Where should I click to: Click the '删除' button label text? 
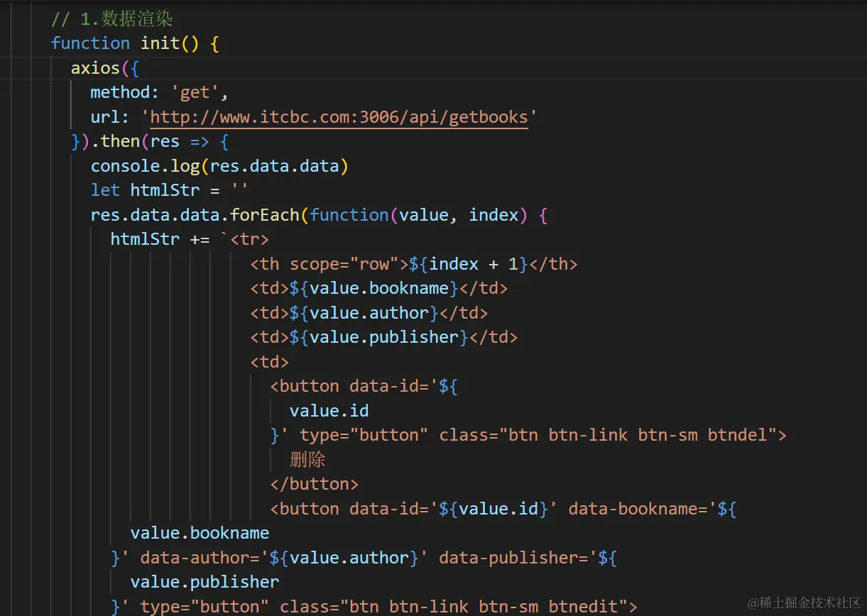pos(307,460)
